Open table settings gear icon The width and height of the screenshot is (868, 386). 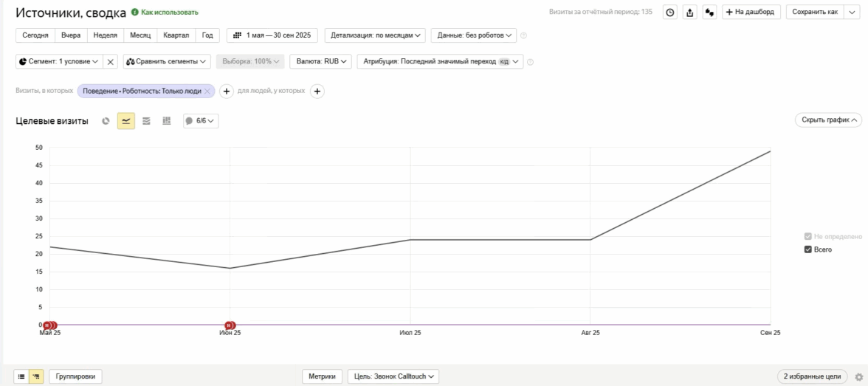pyautogui.click(x=858, y=376)
